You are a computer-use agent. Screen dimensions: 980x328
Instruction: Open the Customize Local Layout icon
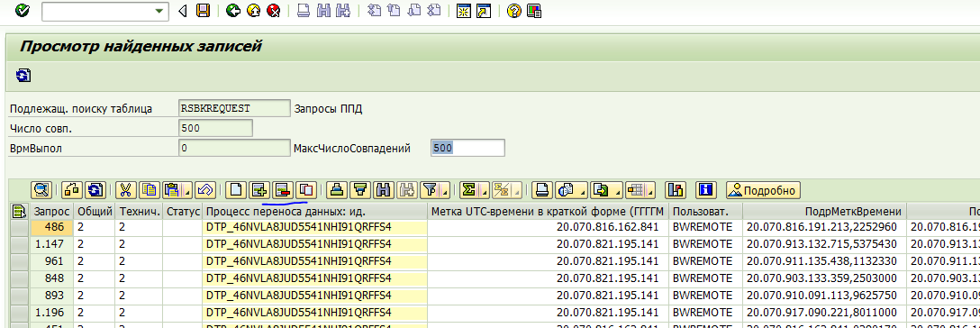[534, 11]
